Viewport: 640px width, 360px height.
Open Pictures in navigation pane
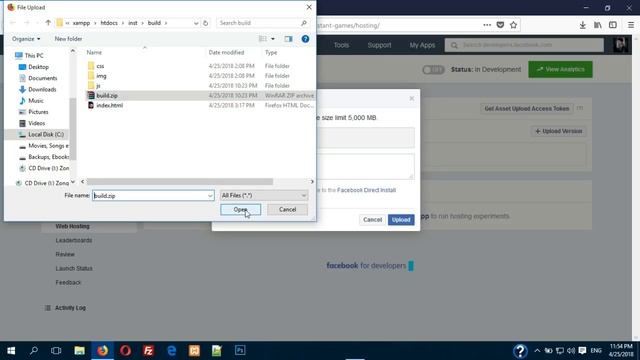pos(38,112)
